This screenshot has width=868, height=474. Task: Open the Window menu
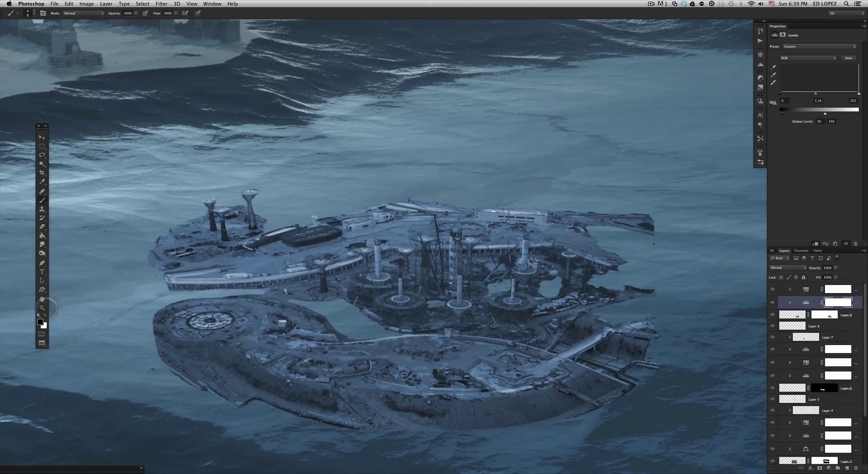[212, 4]
